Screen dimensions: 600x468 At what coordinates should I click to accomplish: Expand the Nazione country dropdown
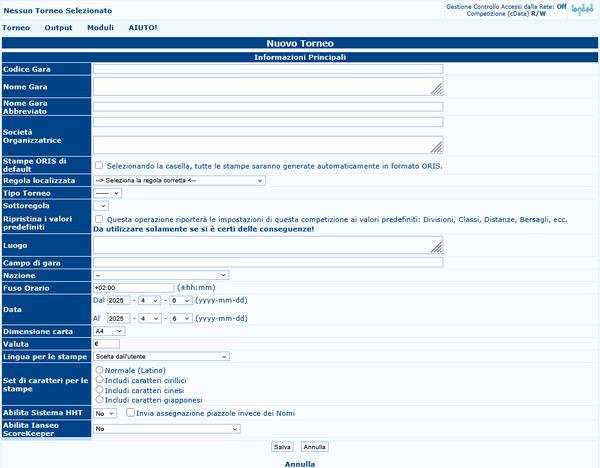coord(161,275)
